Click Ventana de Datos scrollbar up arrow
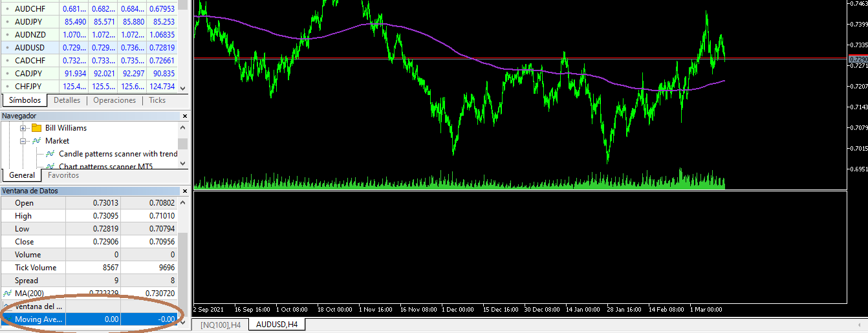This screenshot has height=333, width=868. click(x=183, y=202)
